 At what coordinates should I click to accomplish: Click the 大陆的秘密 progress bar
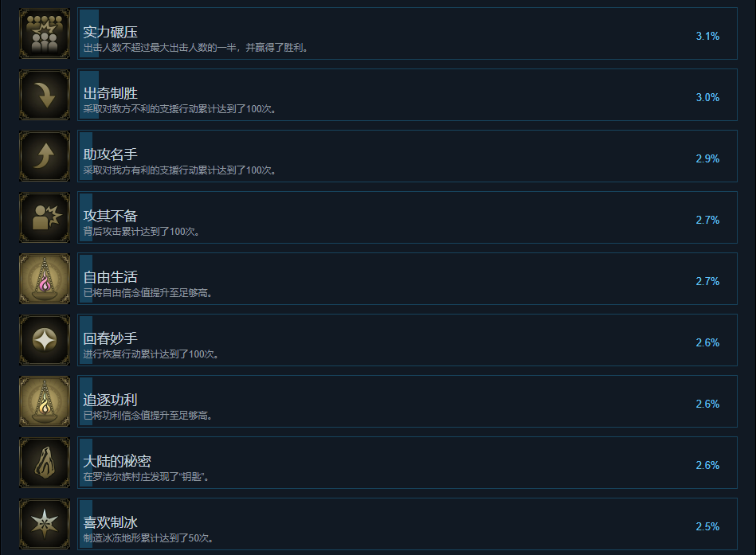coord(86,463)
